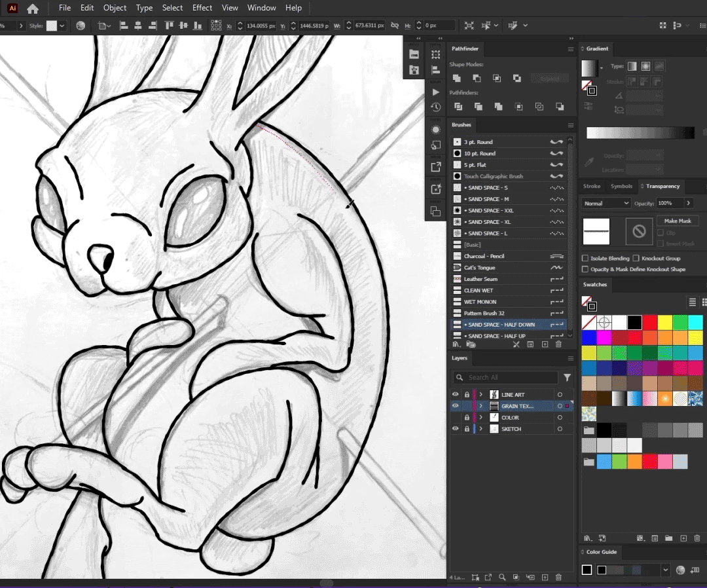The image size is (707, 588).
Task: Click the Unite shape mode icon
Action: point(457,78)
